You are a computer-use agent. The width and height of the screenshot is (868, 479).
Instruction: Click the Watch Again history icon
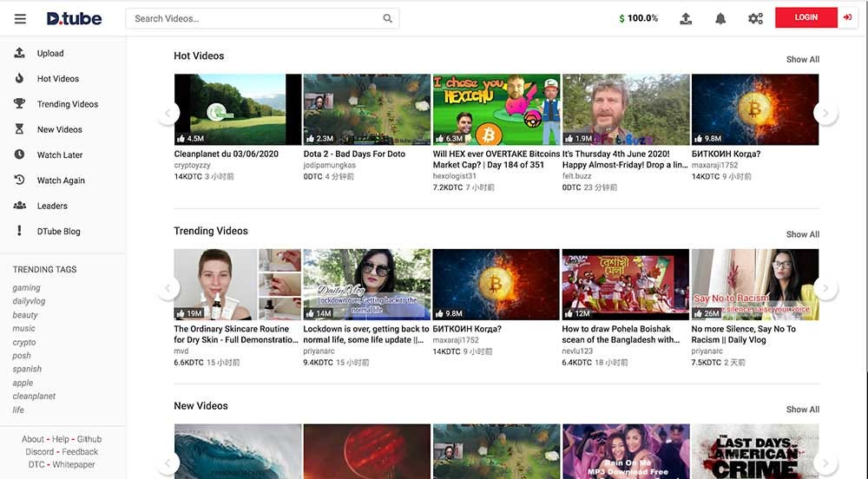19,180
